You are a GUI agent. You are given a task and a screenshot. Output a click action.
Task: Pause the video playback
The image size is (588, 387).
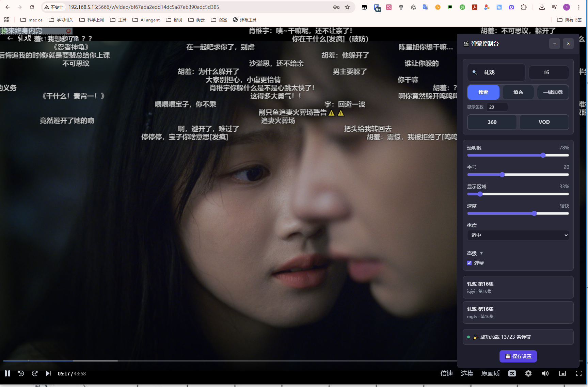7,373
